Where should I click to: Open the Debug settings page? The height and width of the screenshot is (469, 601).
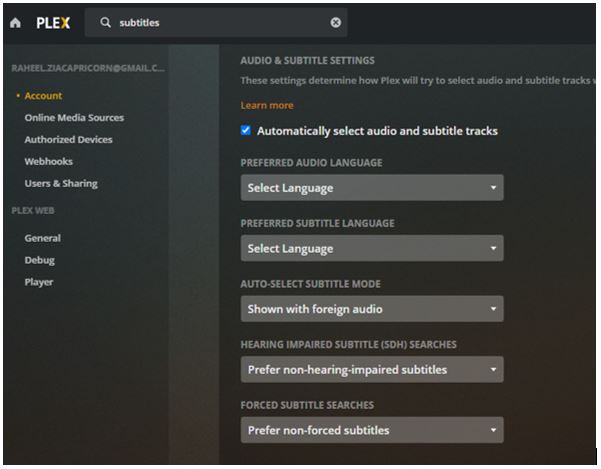click(x=39, y=260)
